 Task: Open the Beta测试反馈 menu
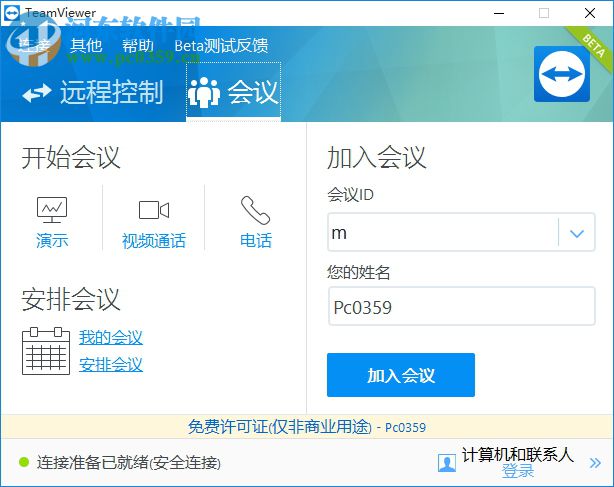tap(221, 46)
